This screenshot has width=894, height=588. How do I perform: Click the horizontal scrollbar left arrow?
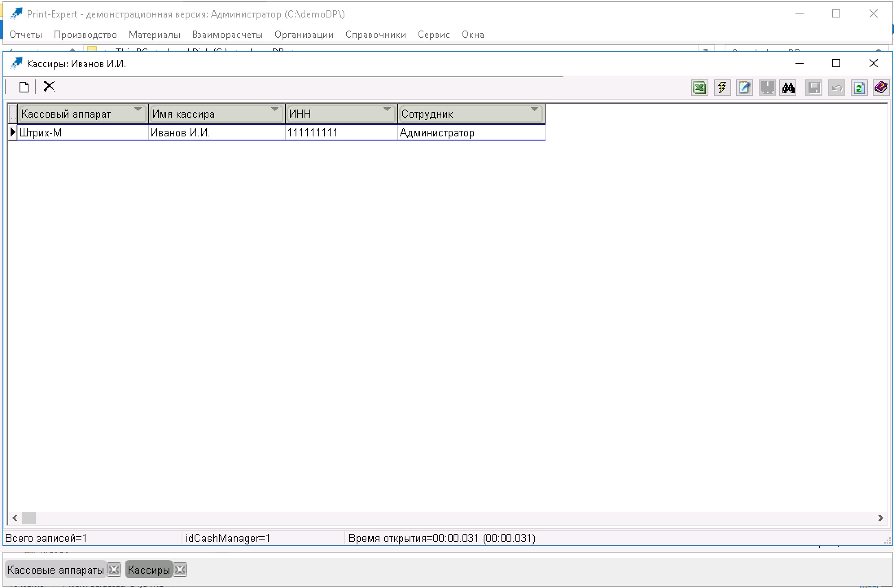15,518
